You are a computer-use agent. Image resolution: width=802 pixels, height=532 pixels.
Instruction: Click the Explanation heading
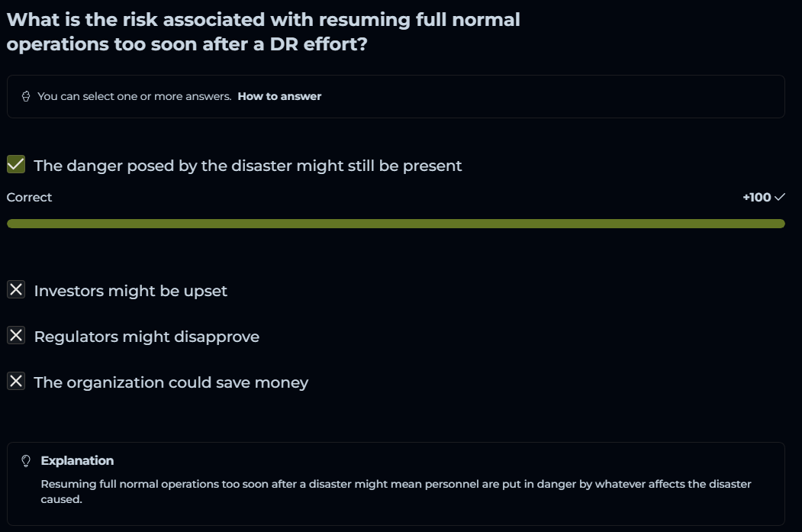click(x=77, y=461)
